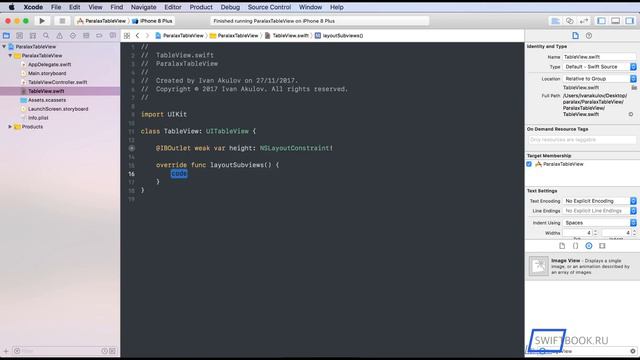This screenshot has width=640, height=360.
Task: Toggle ParalaxTableView target membership checkbox
Action: (529, 164)
